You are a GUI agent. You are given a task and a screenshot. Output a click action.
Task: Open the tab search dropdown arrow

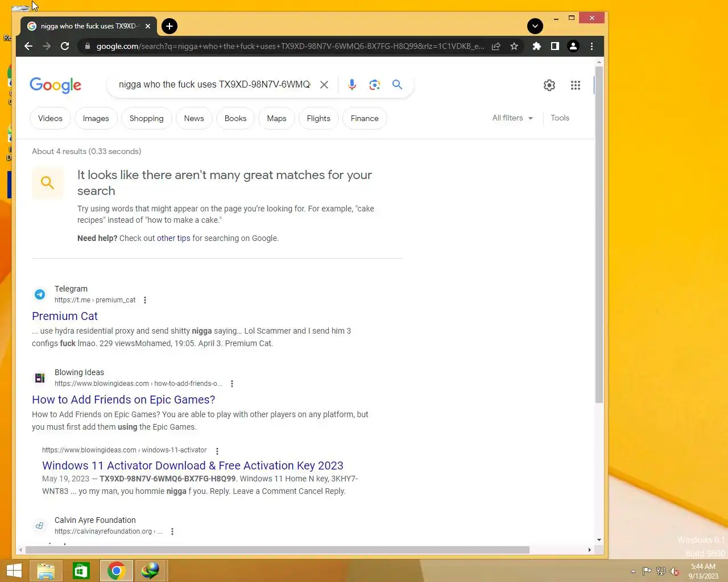tap(535, 26)
